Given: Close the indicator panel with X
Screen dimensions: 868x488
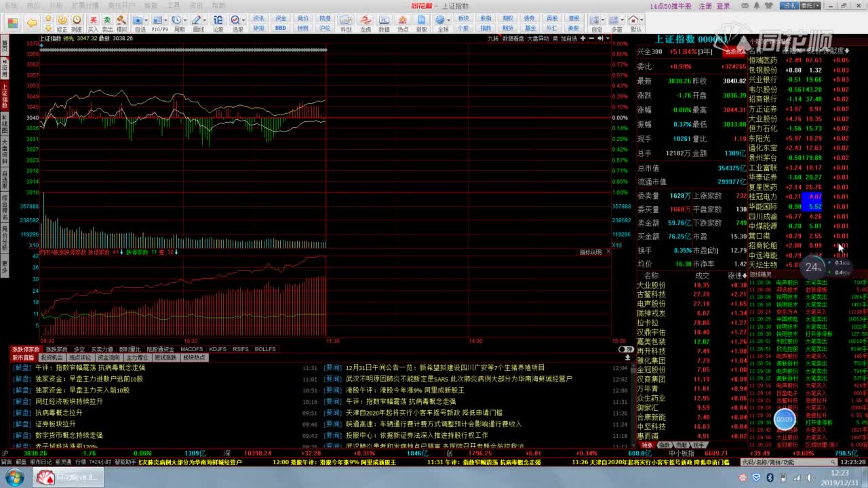Looking at the screenshot, I should pos(608,251).
